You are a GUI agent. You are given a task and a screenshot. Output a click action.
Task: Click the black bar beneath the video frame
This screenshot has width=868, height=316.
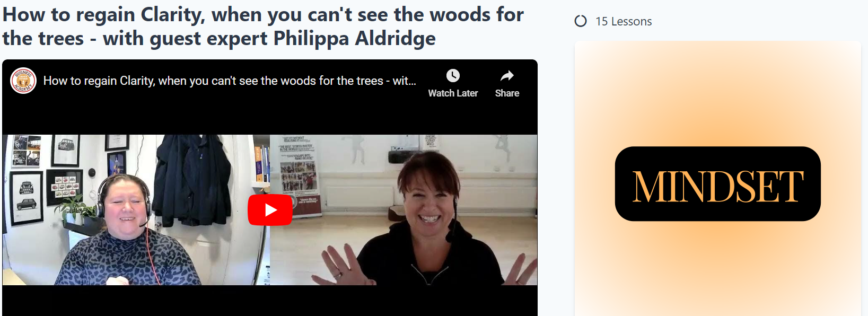click(x=270, y=301)
